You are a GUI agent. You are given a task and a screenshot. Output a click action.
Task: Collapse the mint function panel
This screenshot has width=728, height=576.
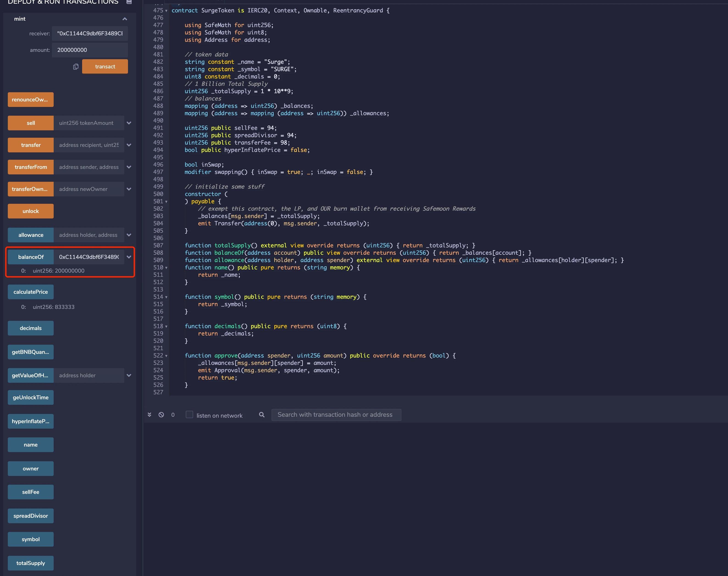click(x=125, y=19)
